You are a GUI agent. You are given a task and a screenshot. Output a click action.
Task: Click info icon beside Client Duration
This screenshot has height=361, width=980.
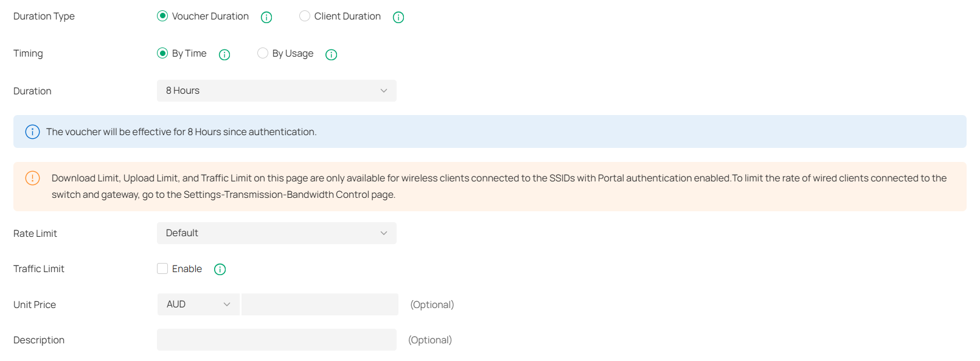[398, 17]
